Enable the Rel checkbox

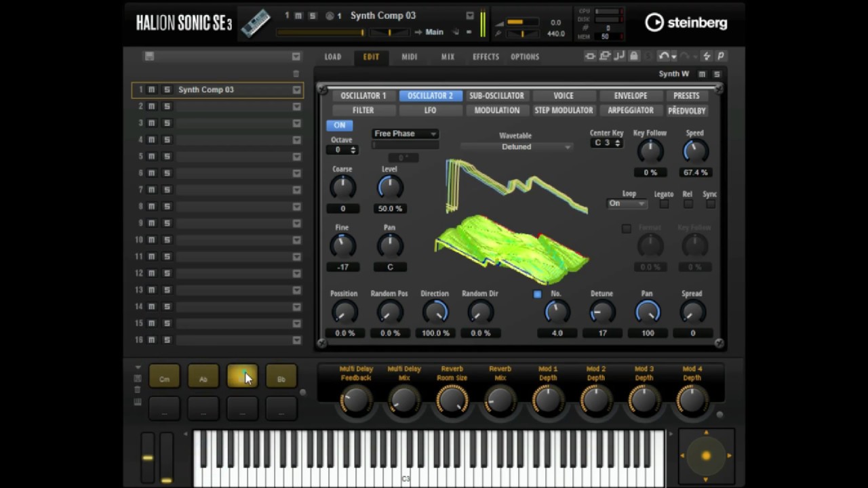688,204
